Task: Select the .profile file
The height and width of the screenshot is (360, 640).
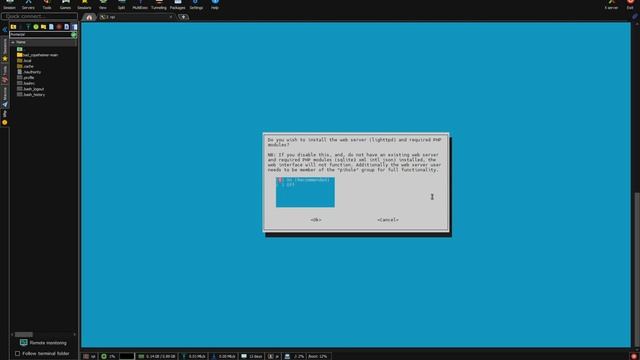Action: coord(26,78)
